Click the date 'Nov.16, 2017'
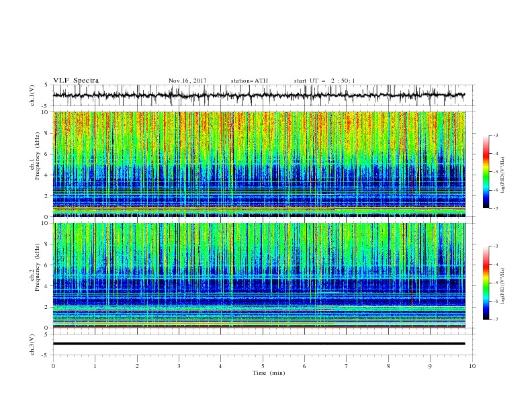Screen dimensions: 532x411 [187, 81]
